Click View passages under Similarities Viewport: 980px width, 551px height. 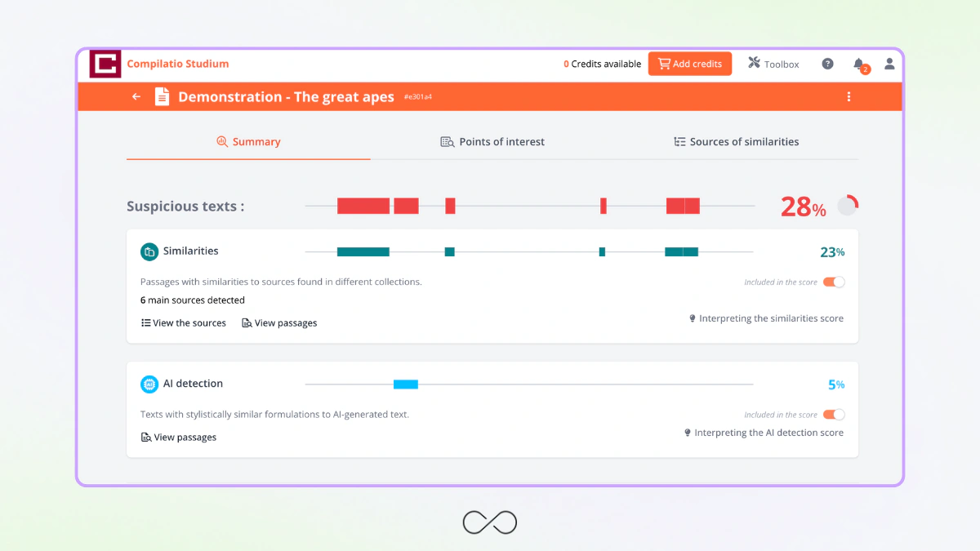pyautogui.click(x=279, y=323)
